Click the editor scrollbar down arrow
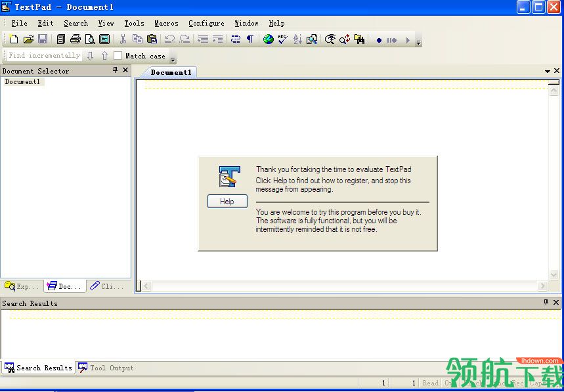Viewport: 564px width, 392px height. [554, 274]
